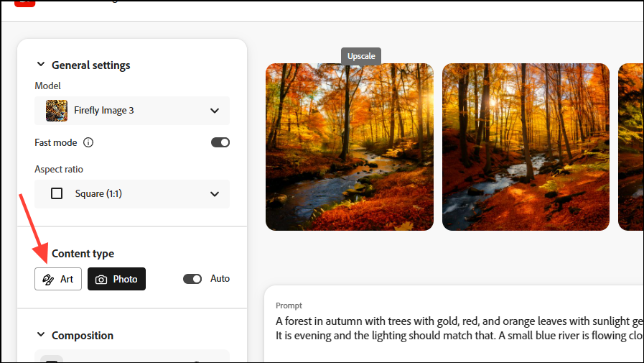
Task: Click the square aspect ratio icon
Action: coord(57,193)
